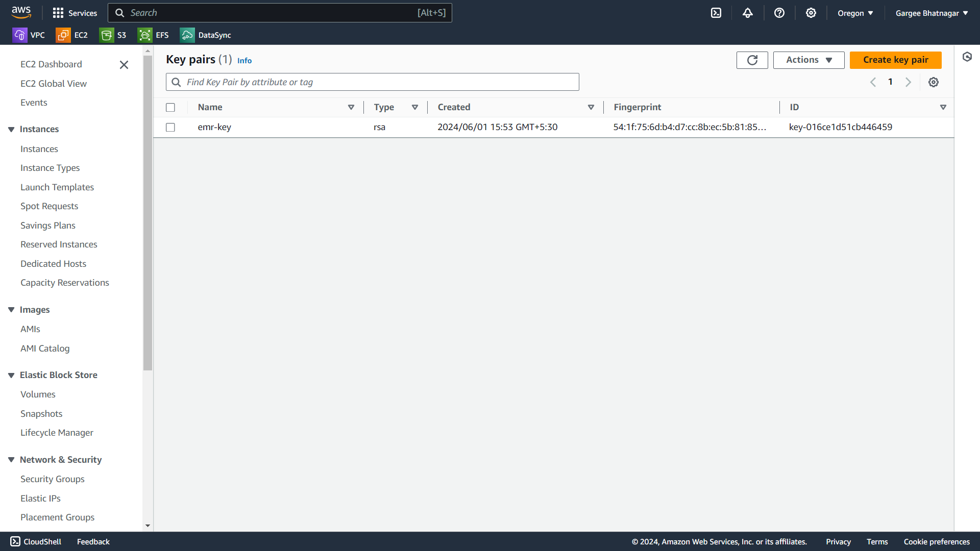Viewport: 980px width, 551px height.
Task: Go to Launch Templates in the sidebar
Action: (57, 187)
